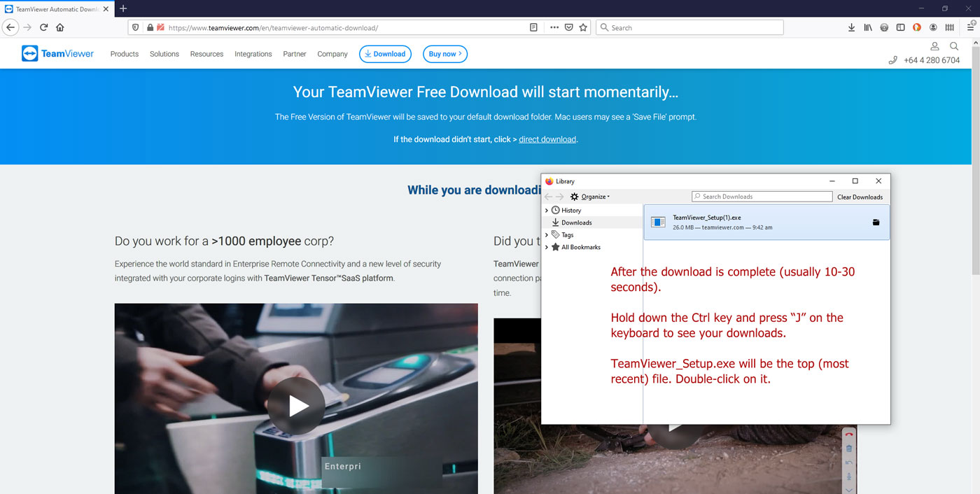This screenshot has height=494, width=980.
Task: Select Tags in the Library sidebar
Action: [x=568, y=235]
